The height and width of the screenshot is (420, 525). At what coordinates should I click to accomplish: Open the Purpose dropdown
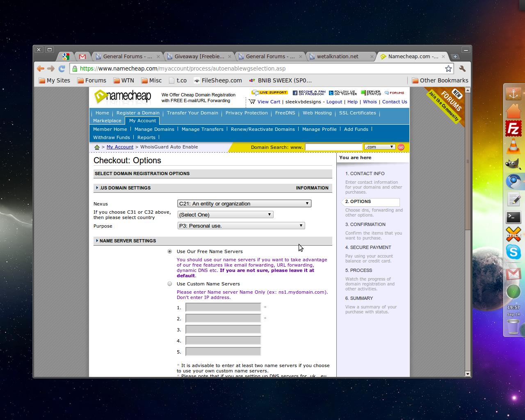pyautogui.click(x=241, y=226)
